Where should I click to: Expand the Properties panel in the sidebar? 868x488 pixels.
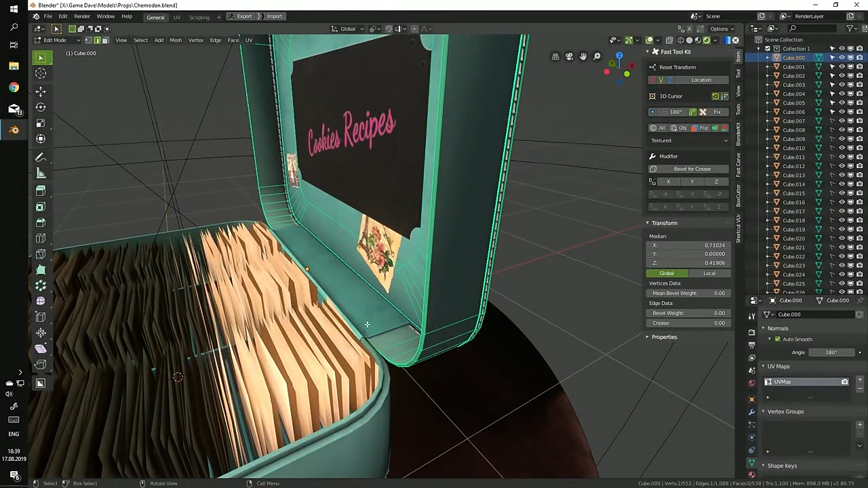tap(664, 337)
